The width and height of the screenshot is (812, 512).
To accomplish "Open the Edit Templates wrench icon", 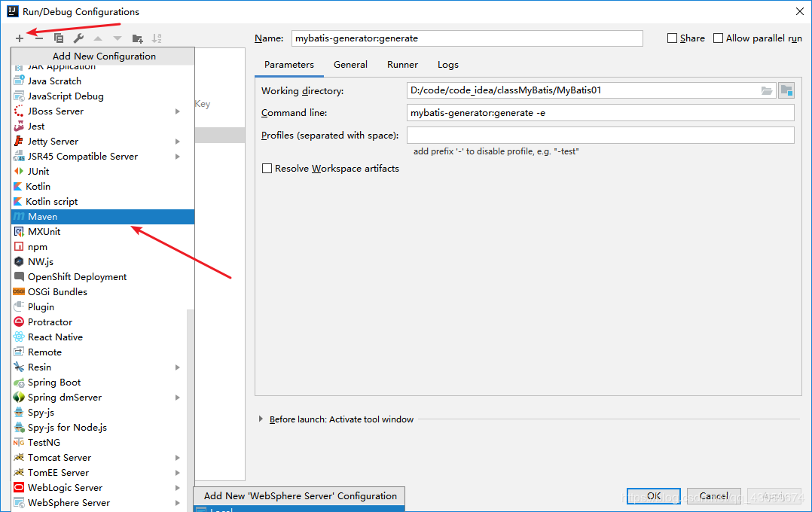I will click(x=78, y=38).
